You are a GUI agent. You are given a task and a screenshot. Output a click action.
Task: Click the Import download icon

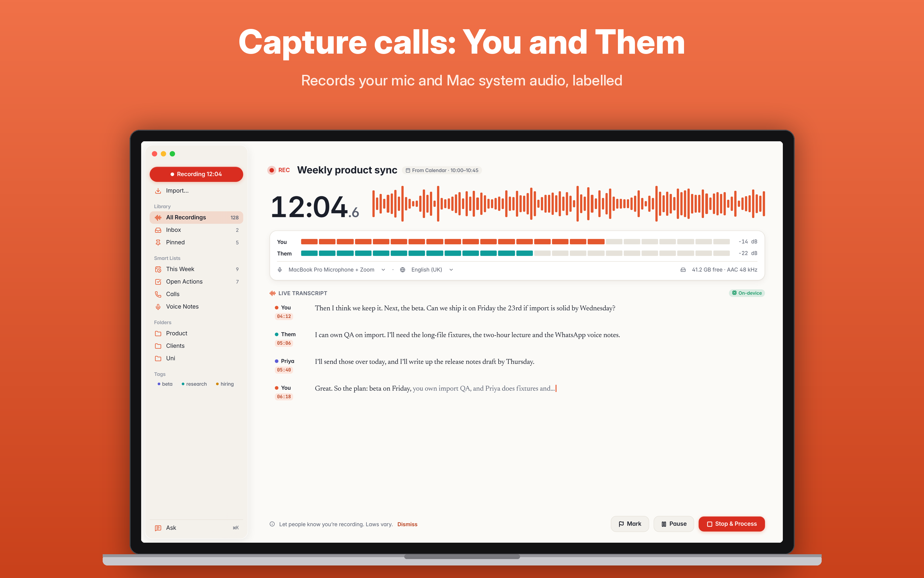click(158, 191)
